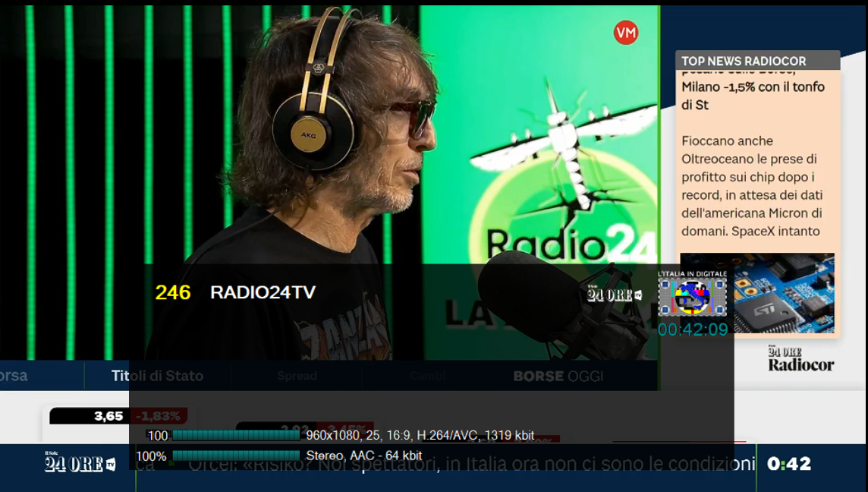This screenshot has height=492, width=868.
Task: Click the 24 ORE logo in bottom ticker
Action: tap(80, 462)
